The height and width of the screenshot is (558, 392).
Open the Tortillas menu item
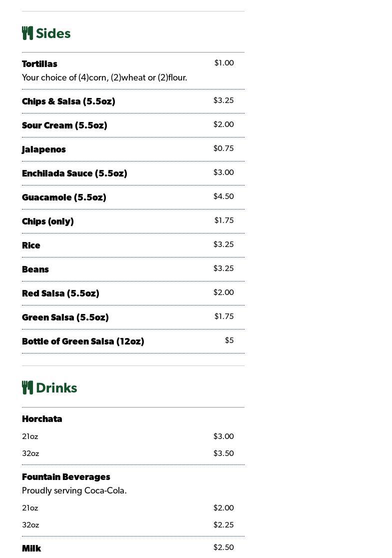[39, 64]
